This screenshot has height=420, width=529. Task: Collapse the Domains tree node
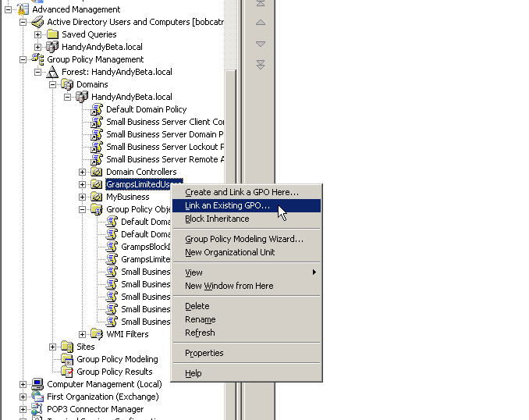click(x=53, y=84)
